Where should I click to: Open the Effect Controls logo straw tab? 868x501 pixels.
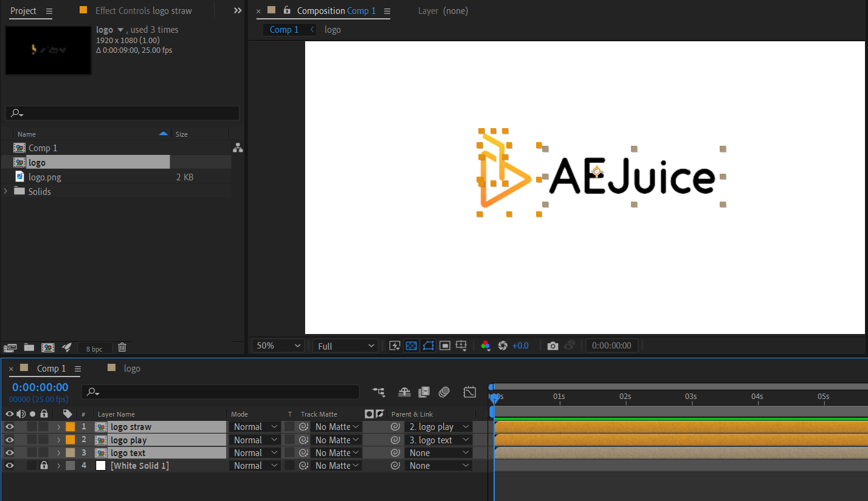[143, 11]
